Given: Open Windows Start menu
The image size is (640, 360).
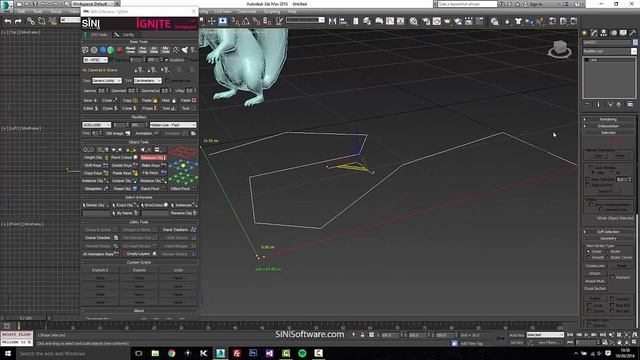Looking at the screenshot, I should pyautogui.click(x=7, y=353).
